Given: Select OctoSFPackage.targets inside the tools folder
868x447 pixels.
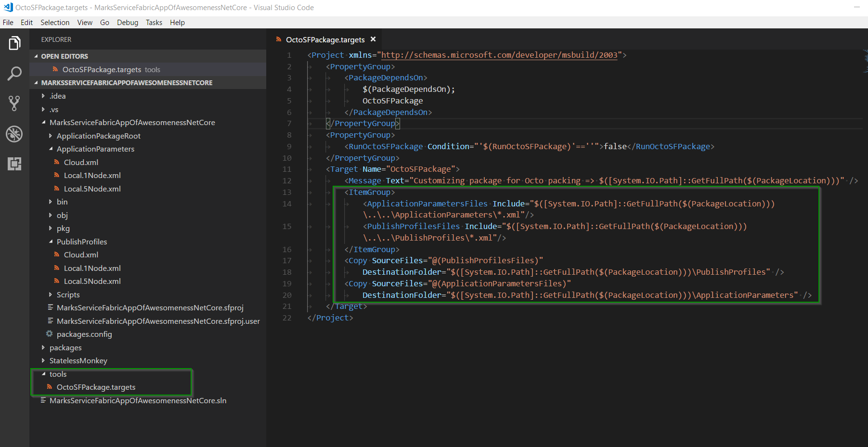Looking at the screenshot, I should tap(96, 387).
